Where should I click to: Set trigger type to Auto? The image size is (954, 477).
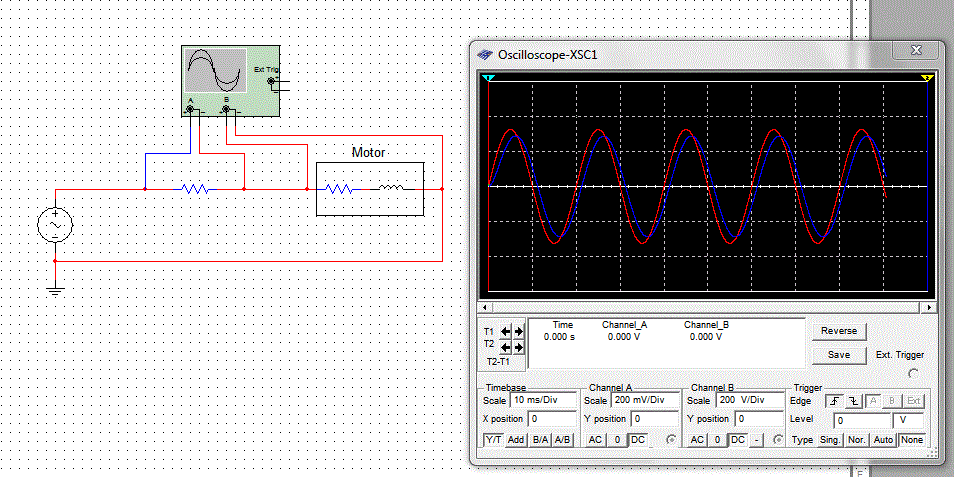point(883,439)
